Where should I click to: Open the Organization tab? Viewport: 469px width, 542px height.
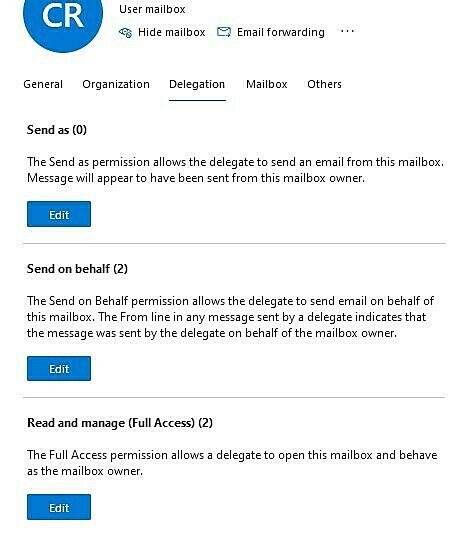[116, 84]
